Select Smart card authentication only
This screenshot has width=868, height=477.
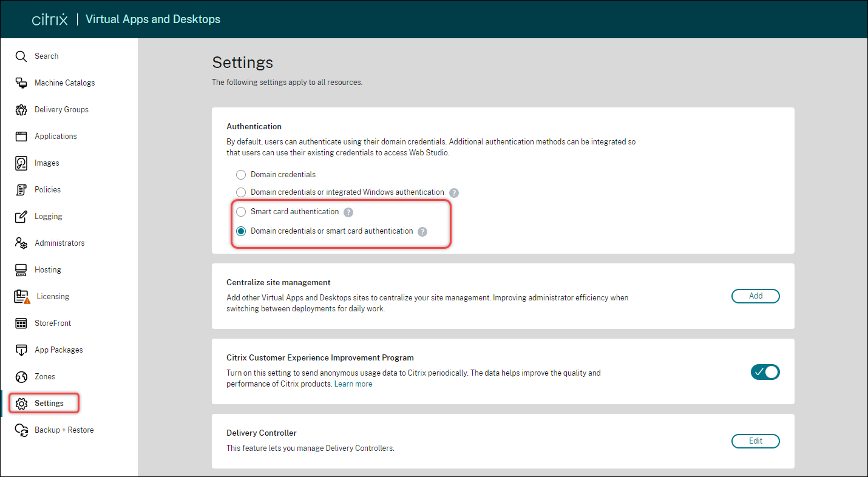(x=241, y=211)
